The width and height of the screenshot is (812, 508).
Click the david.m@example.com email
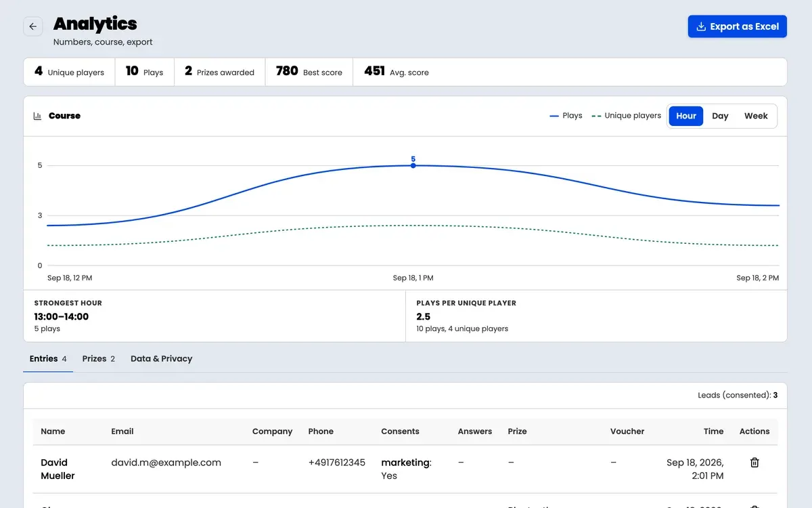(166, 463)
